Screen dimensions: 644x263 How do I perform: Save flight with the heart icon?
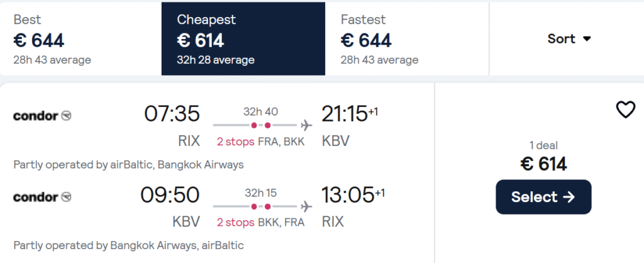point(625,110)
